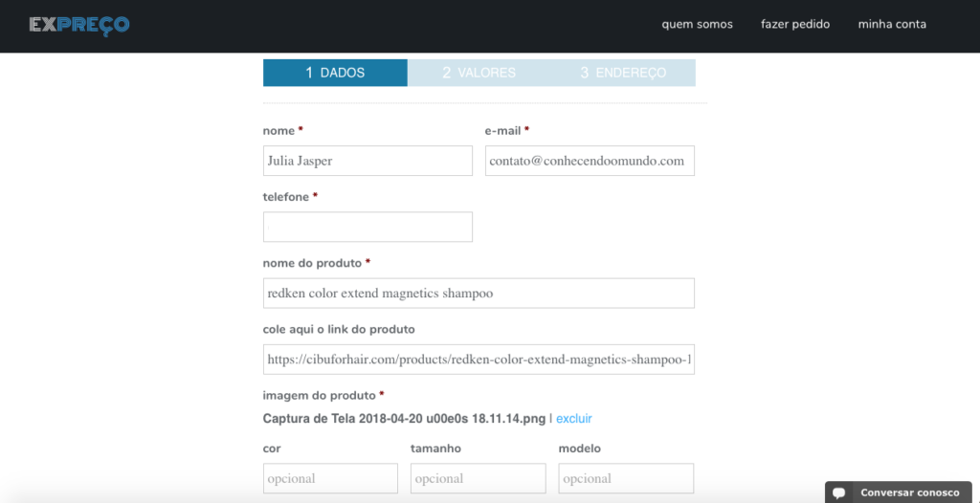Click into the e-mail input field
This screenshot has width=980, height=503.
(x=590, y=161)
